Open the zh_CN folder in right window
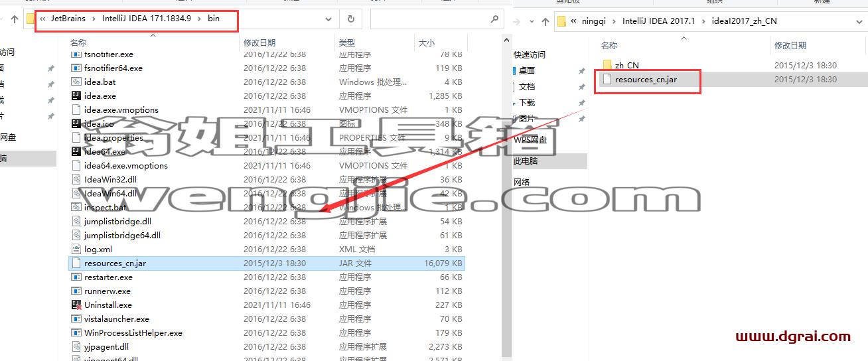The width and height of the screenshot is (868, 361). 626,65
